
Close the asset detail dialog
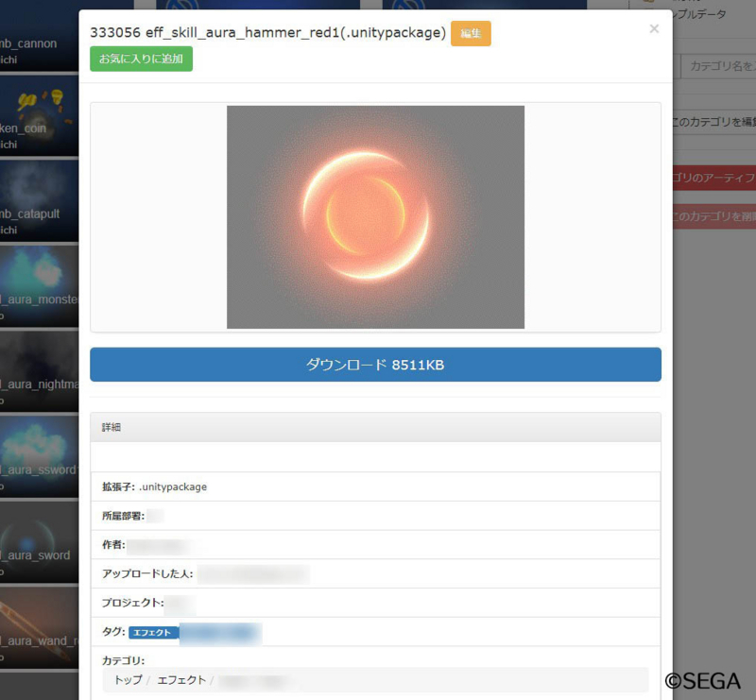[654, 29]
